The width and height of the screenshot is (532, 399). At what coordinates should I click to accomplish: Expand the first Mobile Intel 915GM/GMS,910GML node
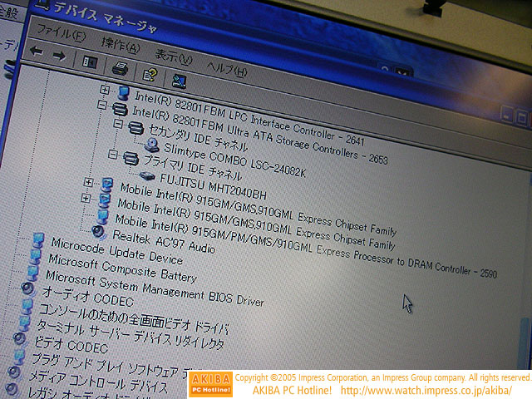(x=88, y=182)
